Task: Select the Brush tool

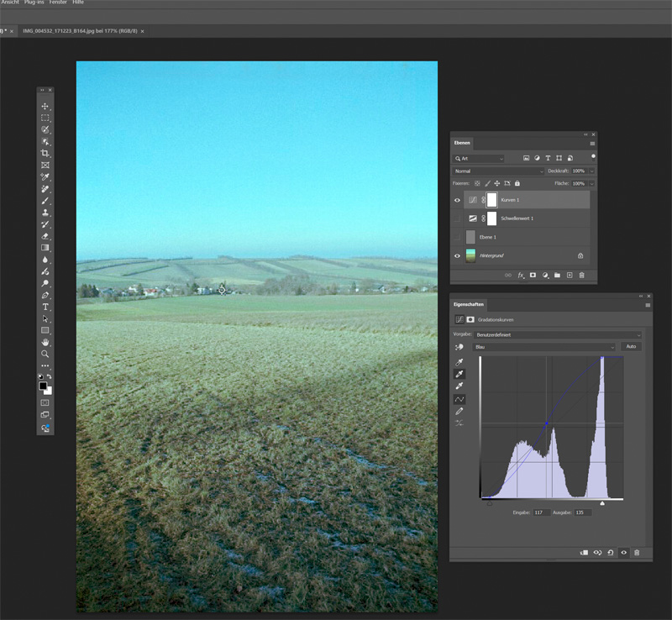Action: tap(45, 201)
